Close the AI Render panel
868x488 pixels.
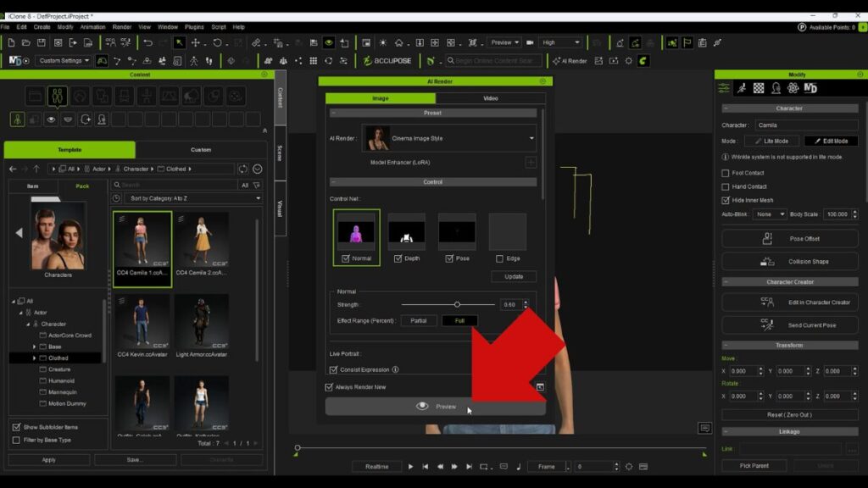point(542,81)
